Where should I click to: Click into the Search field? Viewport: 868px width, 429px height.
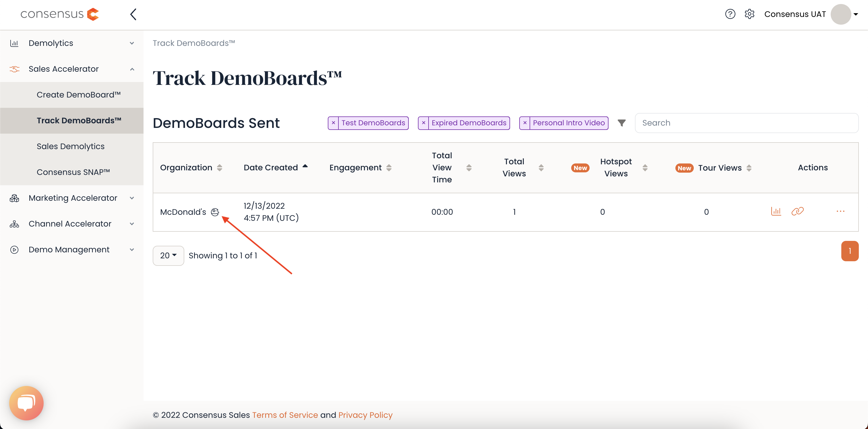pos(746,123)
